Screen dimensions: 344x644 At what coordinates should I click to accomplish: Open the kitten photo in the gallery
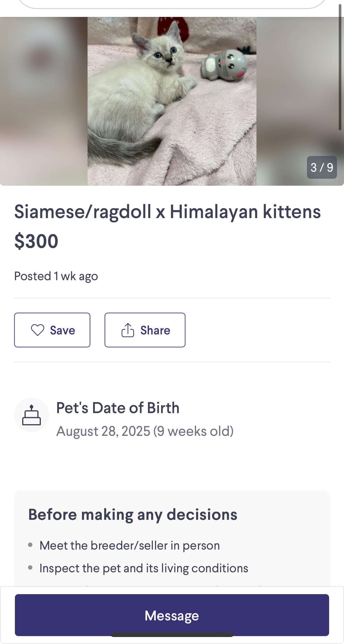[x=172, y=101]
